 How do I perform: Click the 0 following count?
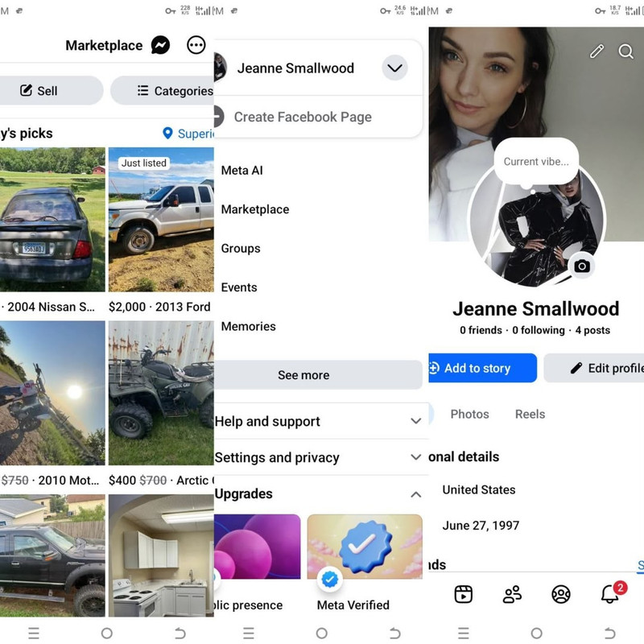click(x=539, y=330)
